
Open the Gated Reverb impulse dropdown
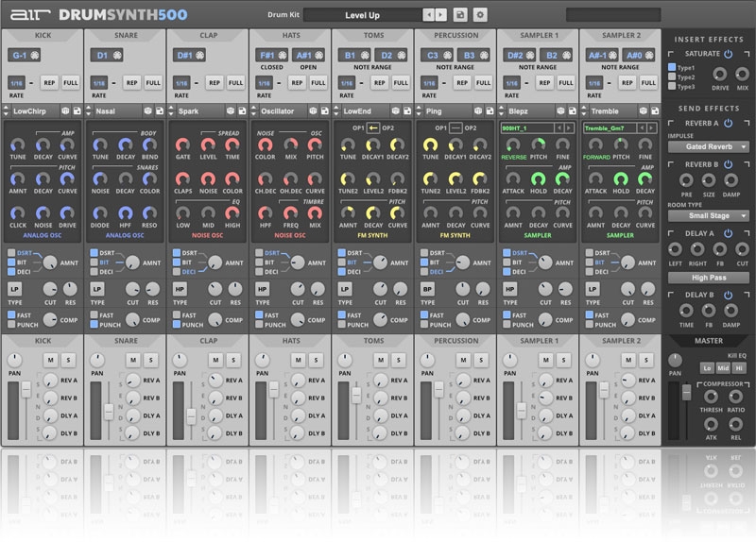[x=709, y=147]
